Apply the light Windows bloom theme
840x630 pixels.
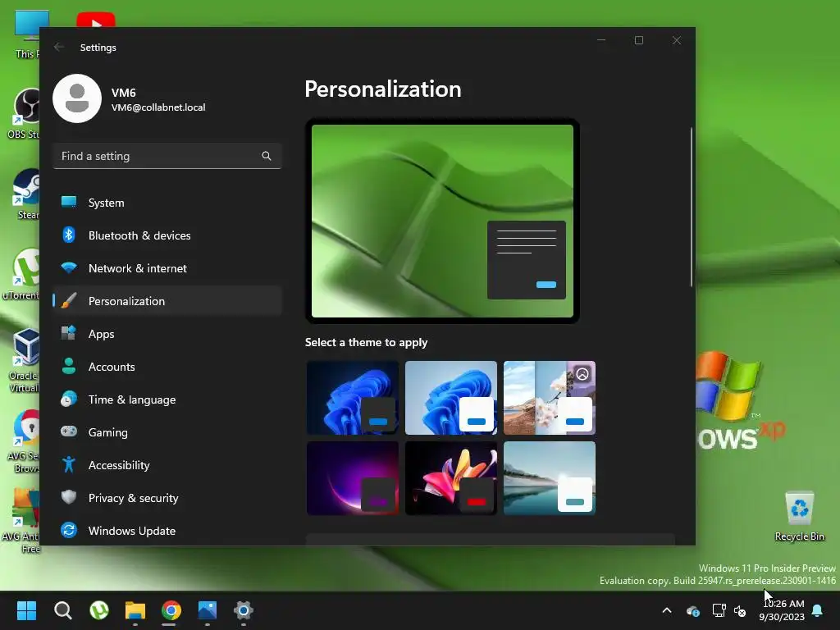(451, 398)
